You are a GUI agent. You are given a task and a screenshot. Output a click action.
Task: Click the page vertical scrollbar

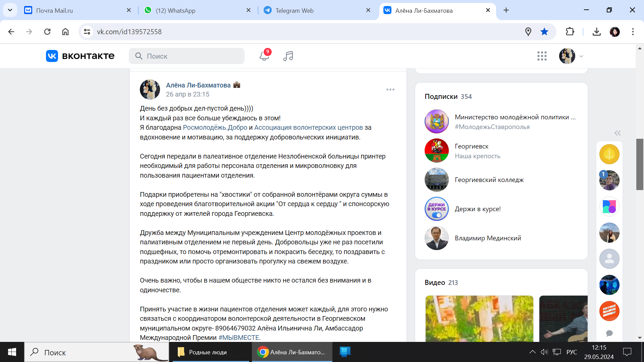pos(639,164)
